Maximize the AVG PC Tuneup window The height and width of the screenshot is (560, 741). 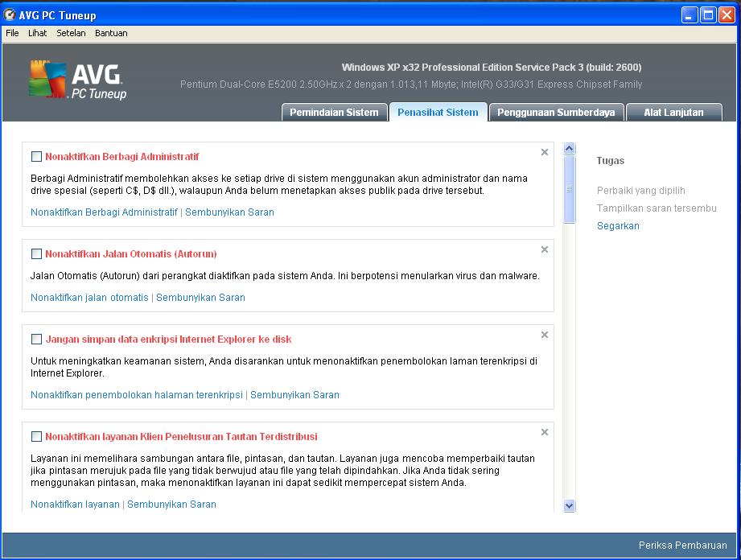tap(708, 15)
